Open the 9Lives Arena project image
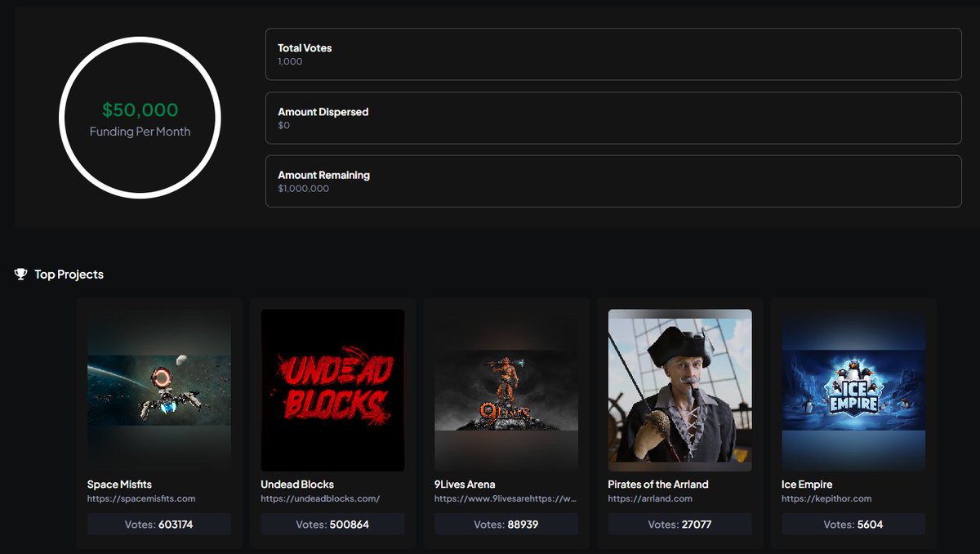 click(x=506, y=390)
